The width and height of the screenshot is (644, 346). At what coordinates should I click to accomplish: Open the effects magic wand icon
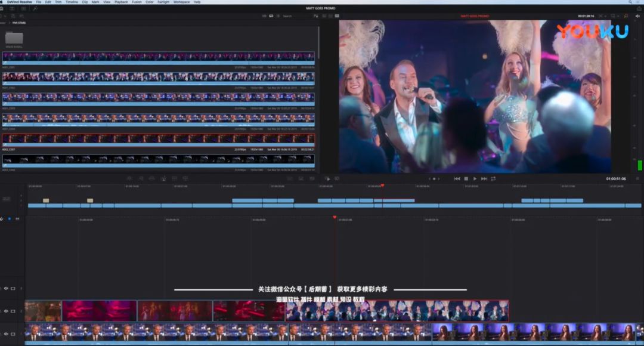pos(35,8)
